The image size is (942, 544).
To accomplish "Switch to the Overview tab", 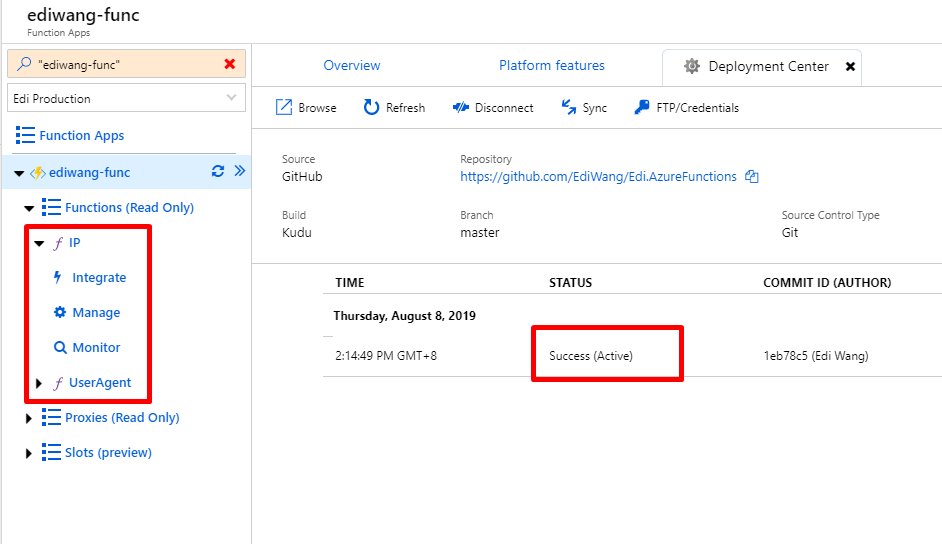I will pyautogui.click(x=351, y=65).
